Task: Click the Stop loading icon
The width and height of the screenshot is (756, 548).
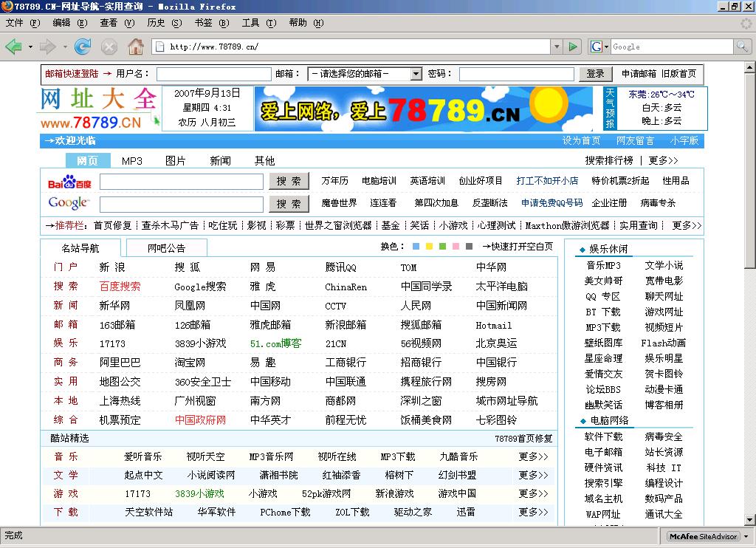Action: coord(109,47)
